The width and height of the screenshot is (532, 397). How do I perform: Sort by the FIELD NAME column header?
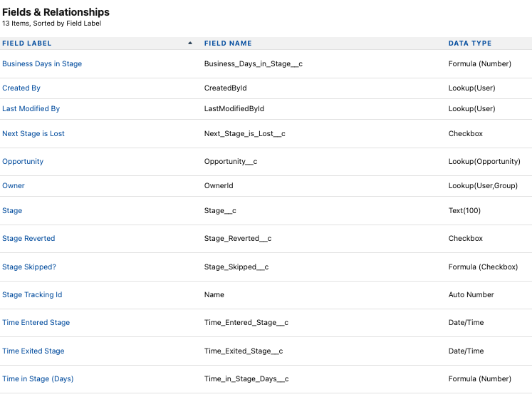point(228,43)
